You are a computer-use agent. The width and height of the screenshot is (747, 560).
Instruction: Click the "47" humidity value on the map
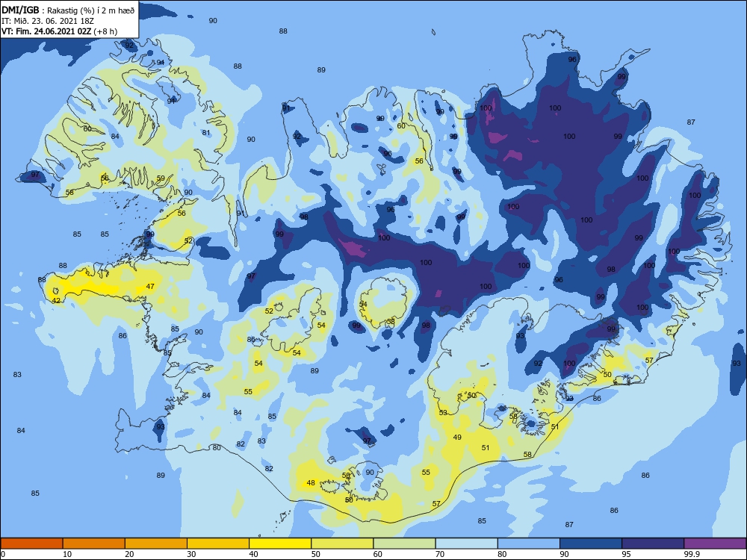click(x=150, y=286)
